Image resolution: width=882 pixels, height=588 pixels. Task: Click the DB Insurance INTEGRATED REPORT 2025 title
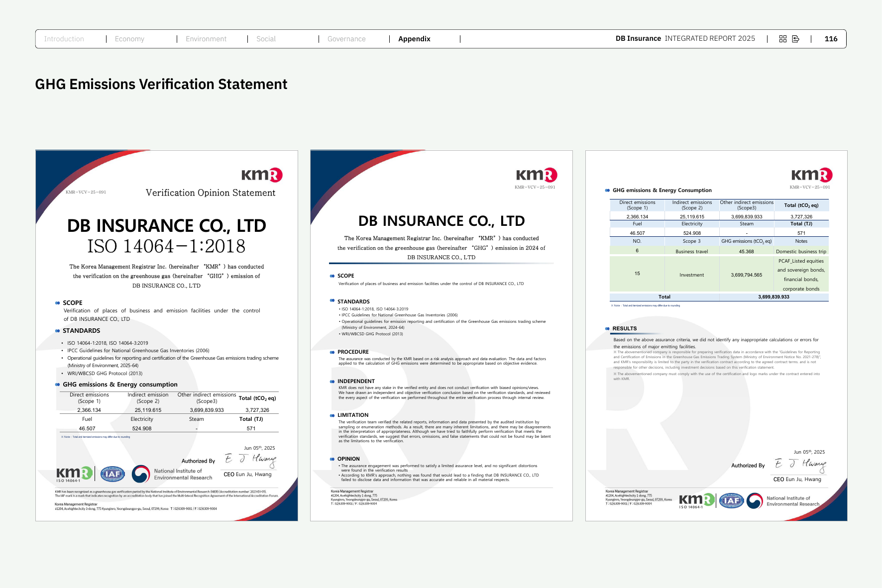tap(685, 38)
